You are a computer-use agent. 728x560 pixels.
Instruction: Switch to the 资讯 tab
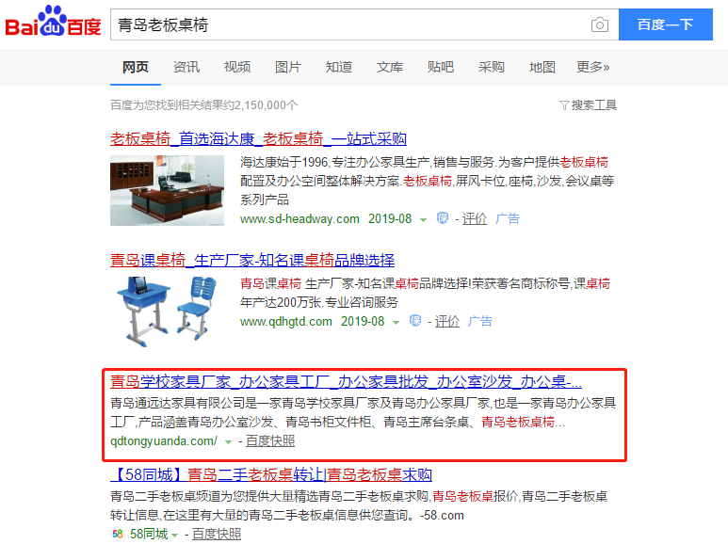(186, 67)
